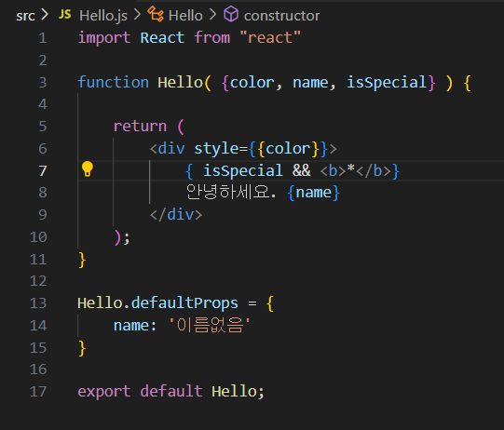
Task: Click the closing brace on line 11
Action: pyautogui.click(x=82, y=260)
